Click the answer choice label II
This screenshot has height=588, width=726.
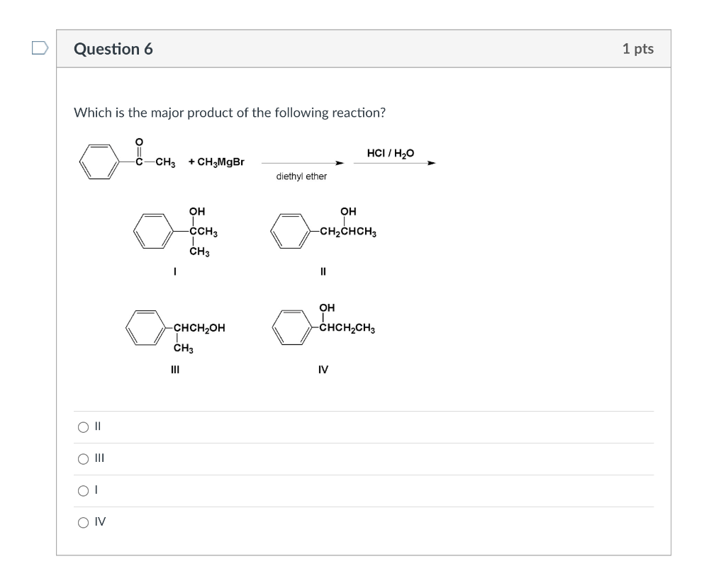click(96, 426)
